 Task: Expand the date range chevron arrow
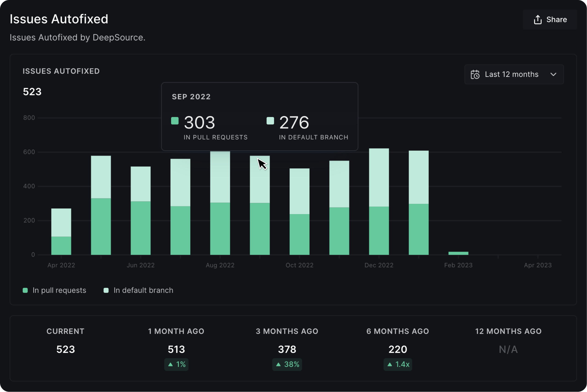tap(553, 75)
